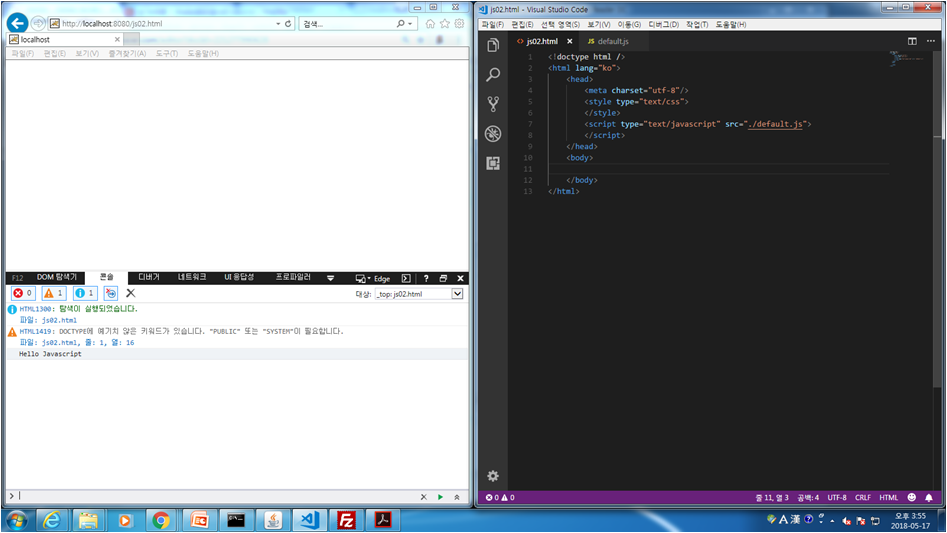Expand more developer tools tabs
The height and width of the screenshot is (533, 947).
coord(330,278)
